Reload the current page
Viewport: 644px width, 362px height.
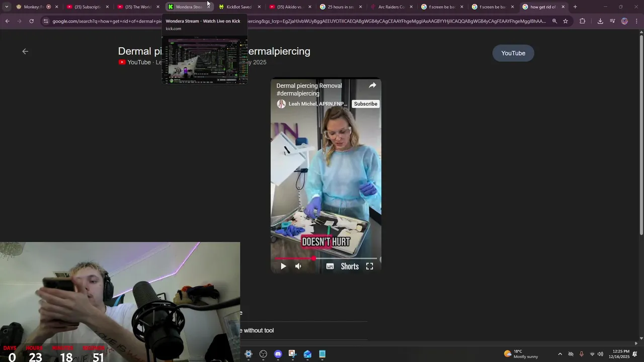[x=31, y=21]
